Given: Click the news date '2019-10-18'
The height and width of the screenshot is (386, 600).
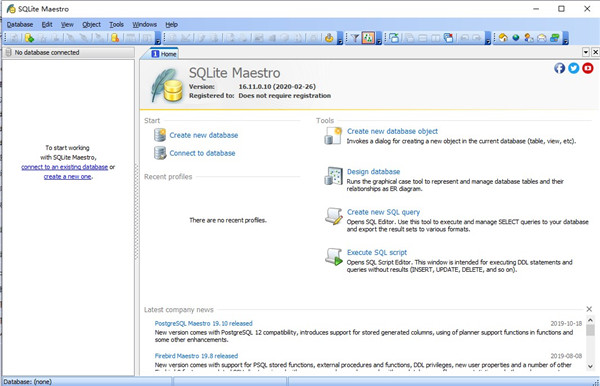Looking at the screenshot, I should pos(566,324).
